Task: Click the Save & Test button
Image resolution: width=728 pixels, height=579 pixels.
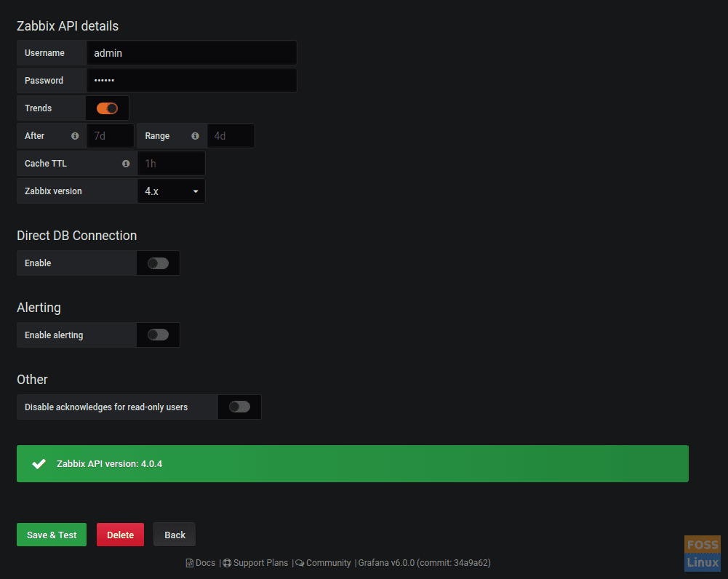Action: (x=52, y=535)
